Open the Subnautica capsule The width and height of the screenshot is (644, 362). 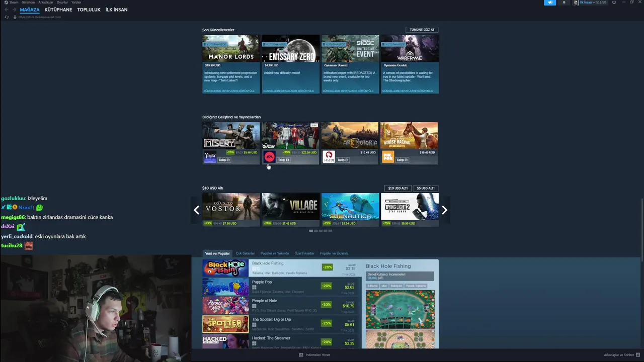click(x=350, y=210)
